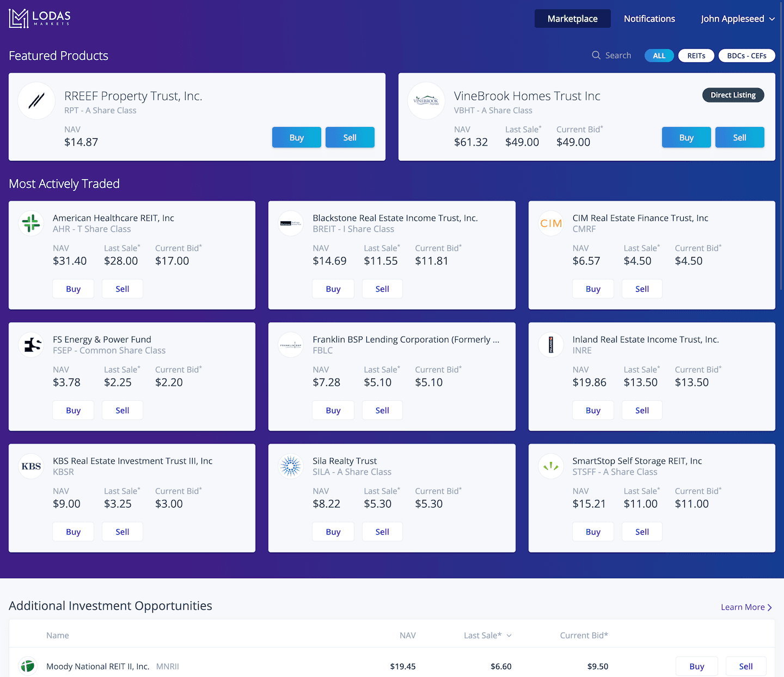This screenshot has height=677, width=784.
Task: Click the American Healthcare REIT logo icon
Action: click(x=31, y=223)
